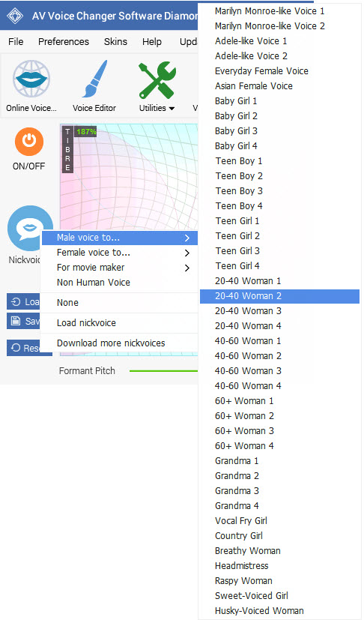Choose Baby Girl 3 nickvoice

tap(279, 131)
